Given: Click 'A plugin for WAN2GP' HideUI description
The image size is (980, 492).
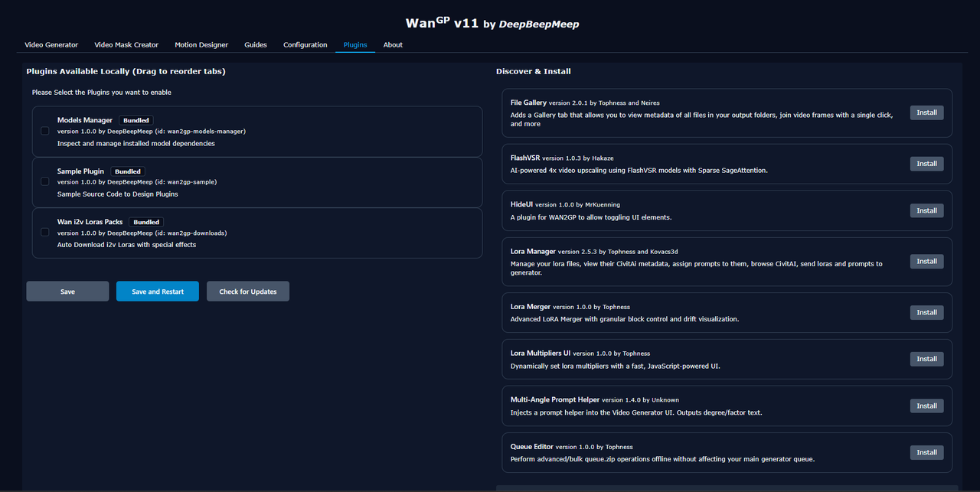Looking at the screenshot, I should (x=591, y=217).
